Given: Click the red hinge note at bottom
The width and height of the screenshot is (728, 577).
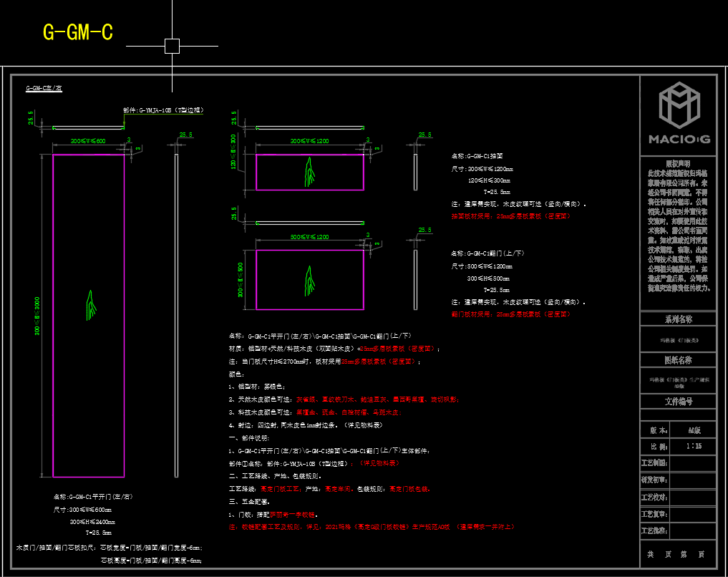Looking at the screenshot, I should tap(371, 527).
